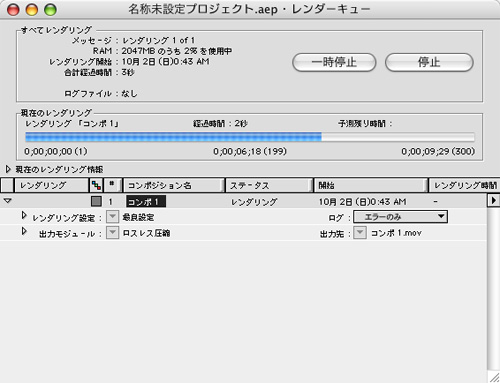Click the 一時停止 (pause) button
Viewport: 500px width, 383px height.
tap(334, 62)
